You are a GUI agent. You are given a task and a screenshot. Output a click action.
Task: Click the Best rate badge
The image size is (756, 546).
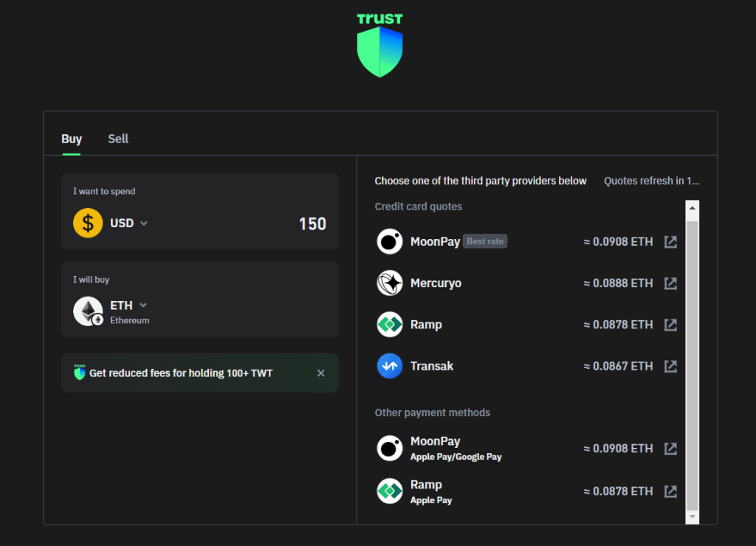(485, 241)
